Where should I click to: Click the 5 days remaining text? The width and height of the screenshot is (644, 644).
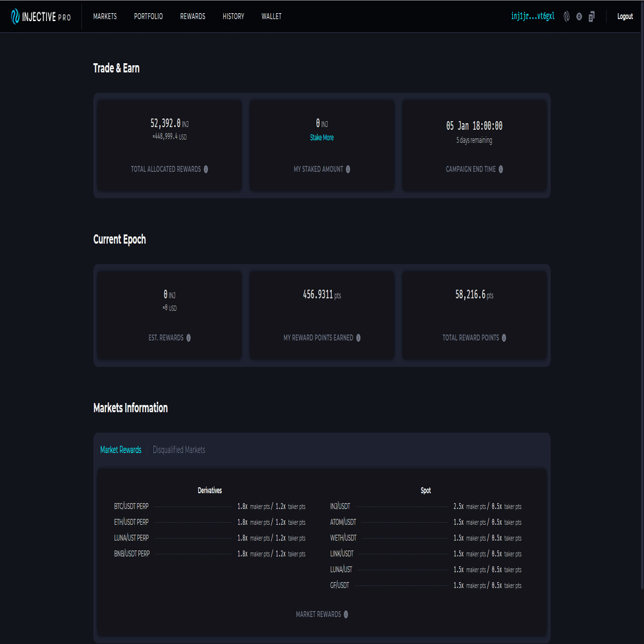click(474, 140)
